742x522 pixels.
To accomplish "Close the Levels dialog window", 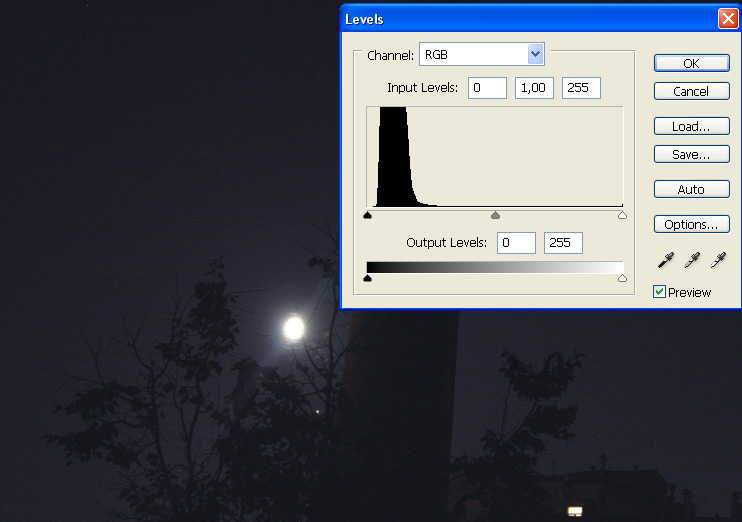I will tap(728, 19).
